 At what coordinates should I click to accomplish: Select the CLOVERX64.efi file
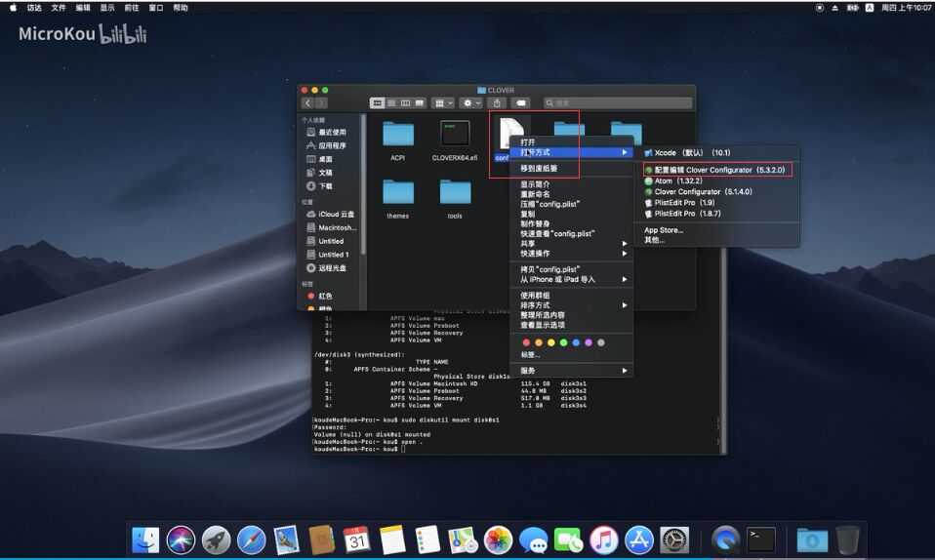coord(455,140)
